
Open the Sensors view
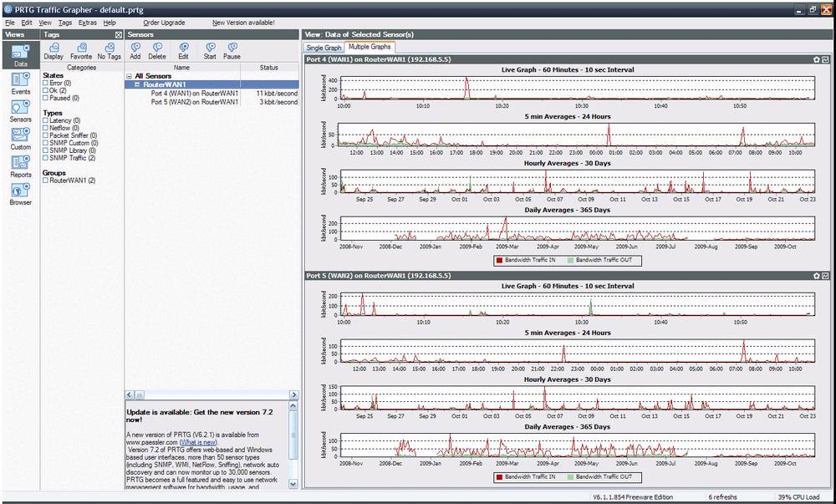20,111
